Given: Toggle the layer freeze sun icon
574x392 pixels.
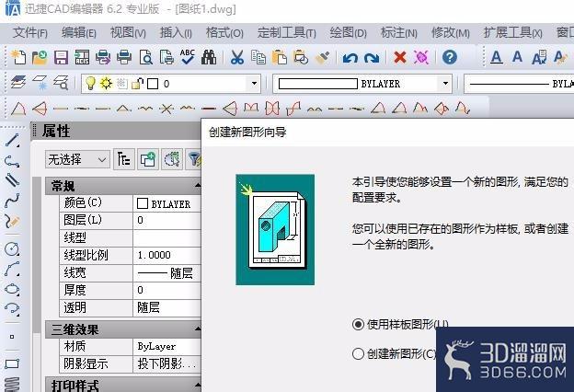Looking at the screenshot, I should (106, 84).
